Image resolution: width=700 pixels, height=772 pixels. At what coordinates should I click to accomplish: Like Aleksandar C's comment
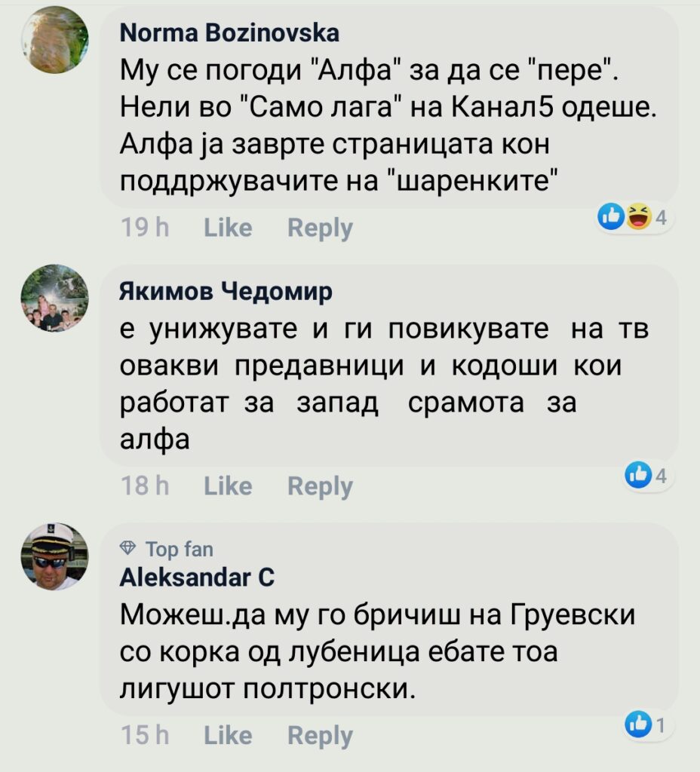coord(228,735)
